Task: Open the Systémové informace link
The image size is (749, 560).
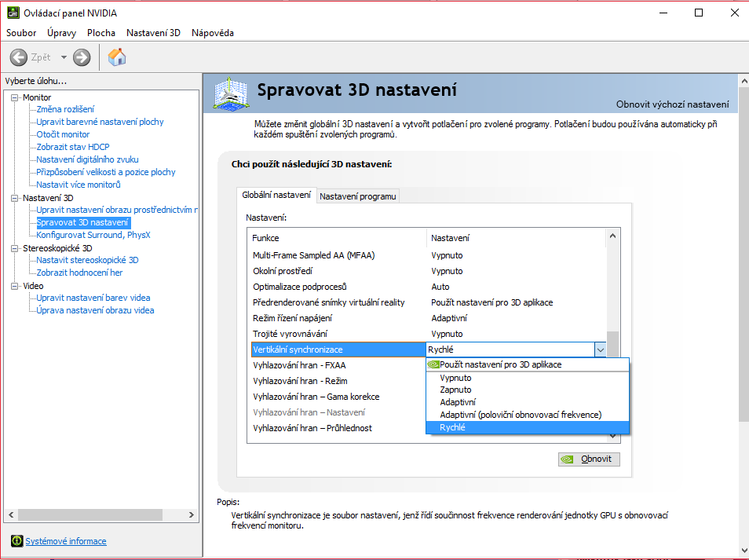Action: [x=66, y=541]
